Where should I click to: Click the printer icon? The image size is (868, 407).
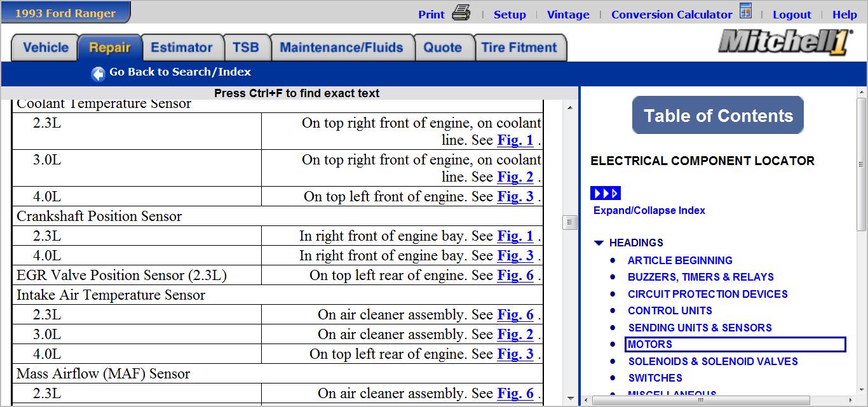[461, 13]
